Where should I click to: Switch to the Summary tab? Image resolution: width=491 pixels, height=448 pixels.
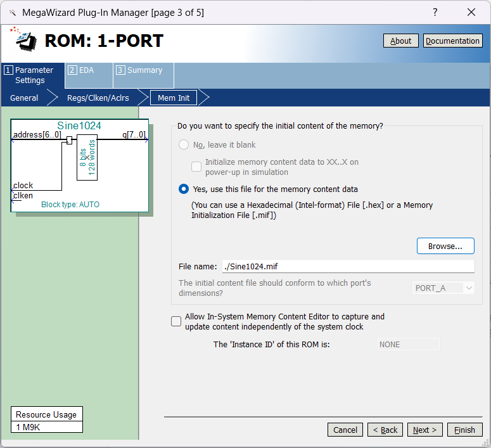point(143,75)
